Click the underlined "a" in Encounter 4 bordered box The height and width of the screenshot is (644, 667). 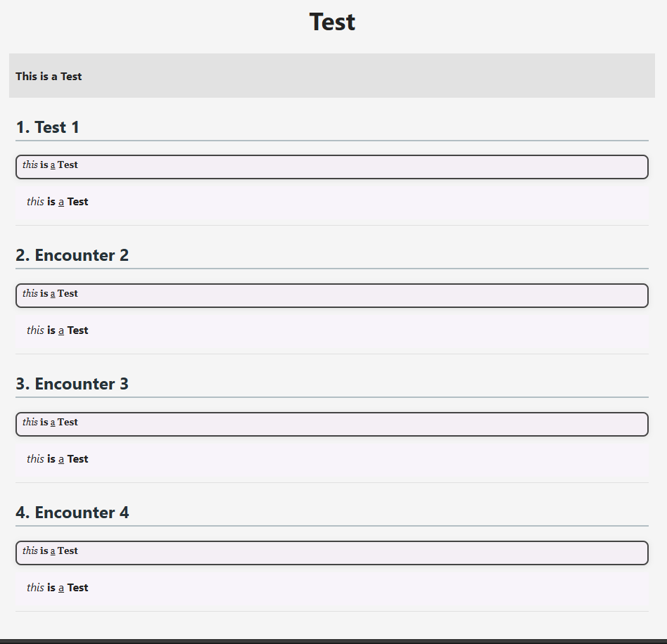pyautogui.click(x=53, y=551)
